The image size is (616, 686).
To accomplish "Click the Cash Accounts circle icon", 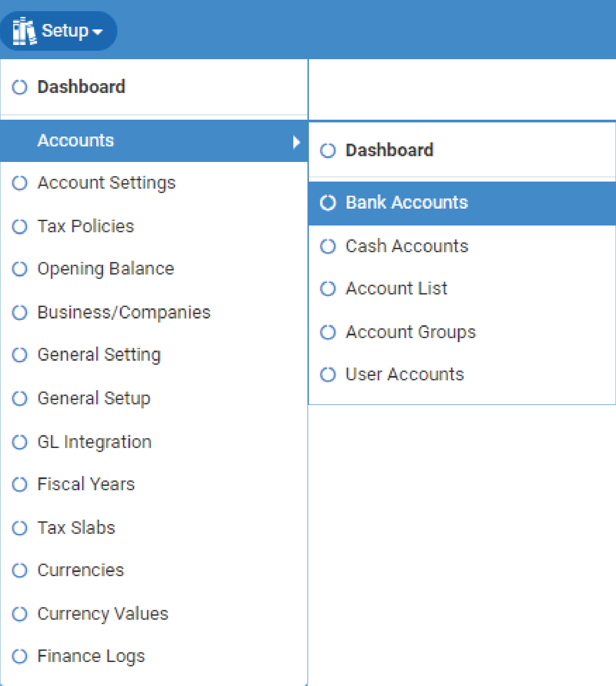I will pyautogui.click(x=328, y=246).
